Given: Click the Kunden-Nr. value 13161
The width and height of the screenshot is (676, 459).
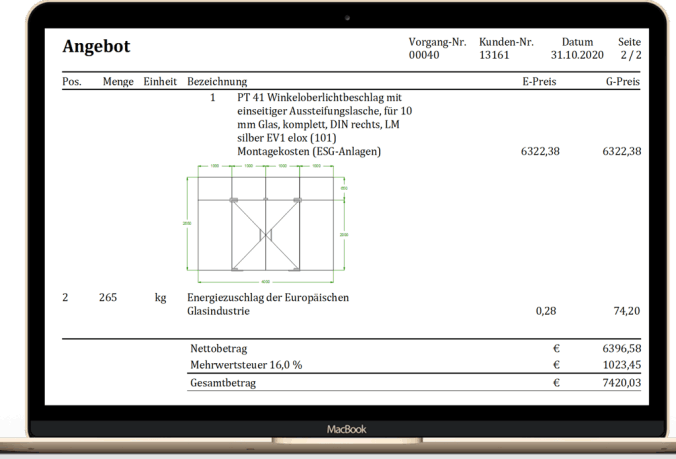Looking at the screenshot, I should pos(494,57).
